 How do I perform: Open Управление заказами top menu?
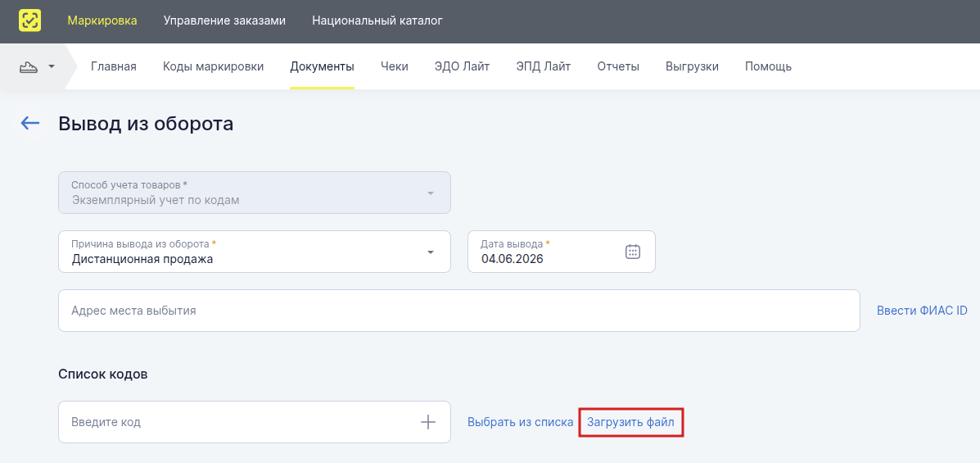click(x=224, y=20)
